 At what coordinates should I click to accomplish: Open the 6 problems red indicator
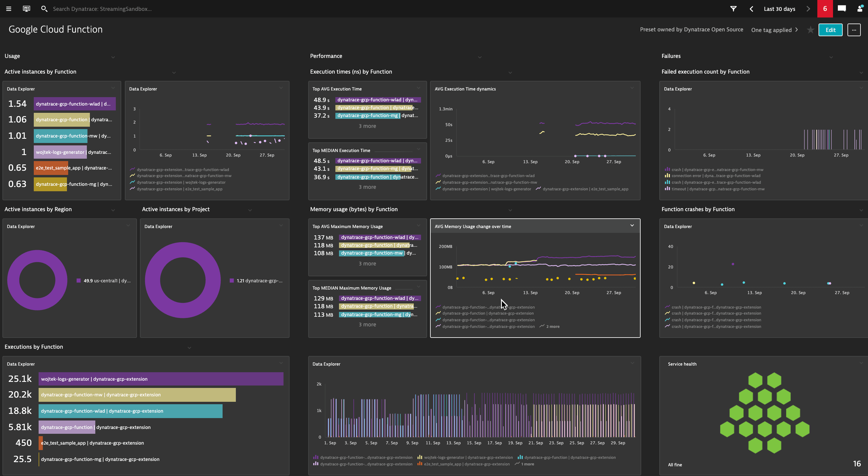825,9
